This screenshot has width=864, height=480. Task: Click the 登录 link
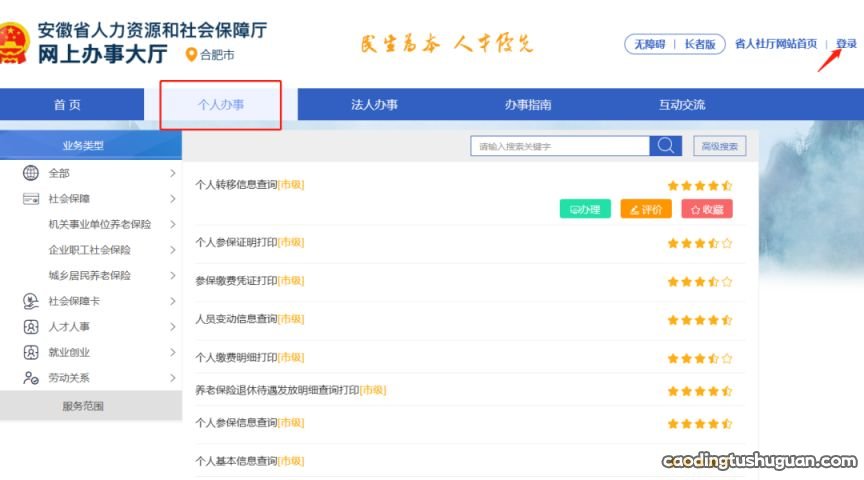[846, 44]
